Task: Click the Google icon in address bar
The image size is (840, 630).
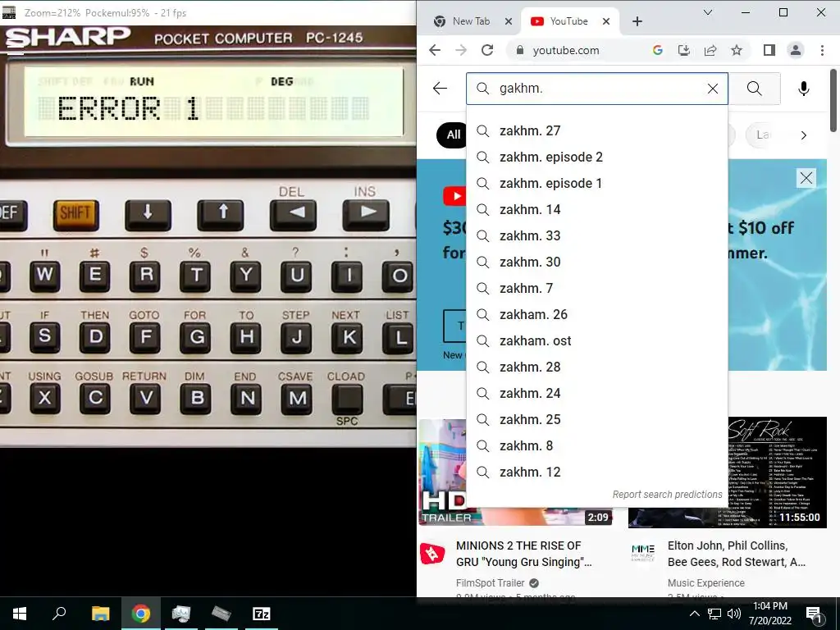Action: point(658,50)
